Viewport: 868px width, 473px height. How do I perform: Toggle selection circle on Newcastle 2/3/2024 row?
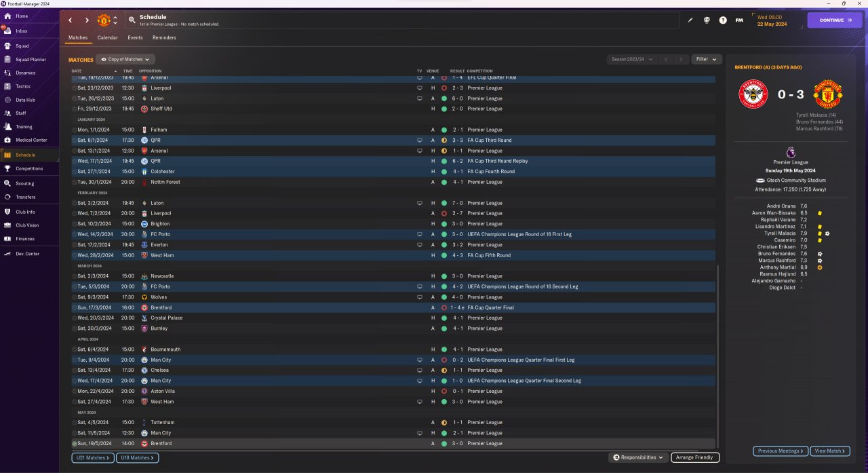point(75,276)
